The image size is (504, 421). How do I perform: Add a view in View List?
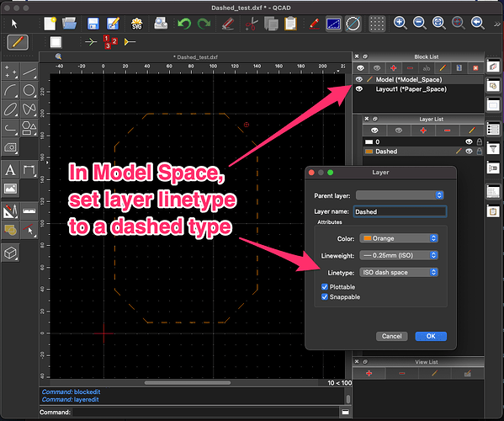tap(369, 373)
